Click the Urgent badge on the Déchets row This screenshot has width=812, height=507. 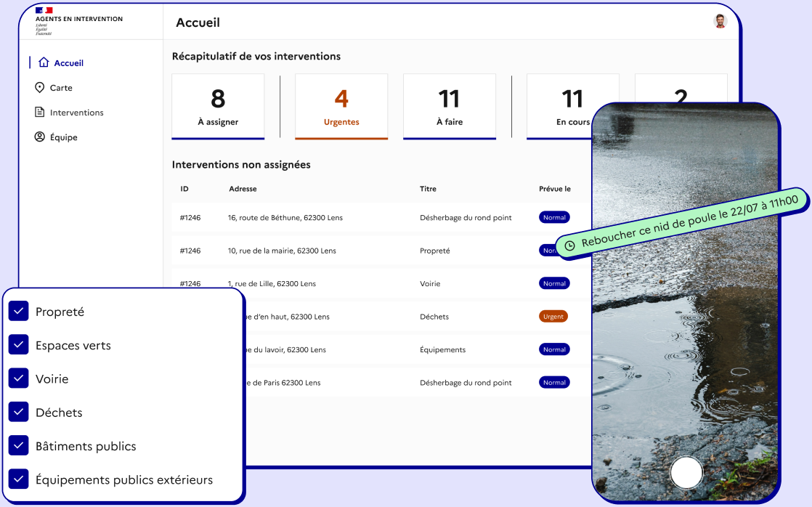(x=553, y=316)
